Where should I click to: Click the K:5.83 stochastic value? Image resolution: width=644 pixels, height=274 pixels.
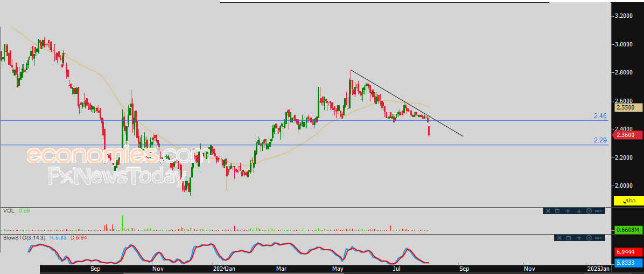point(59,237)
